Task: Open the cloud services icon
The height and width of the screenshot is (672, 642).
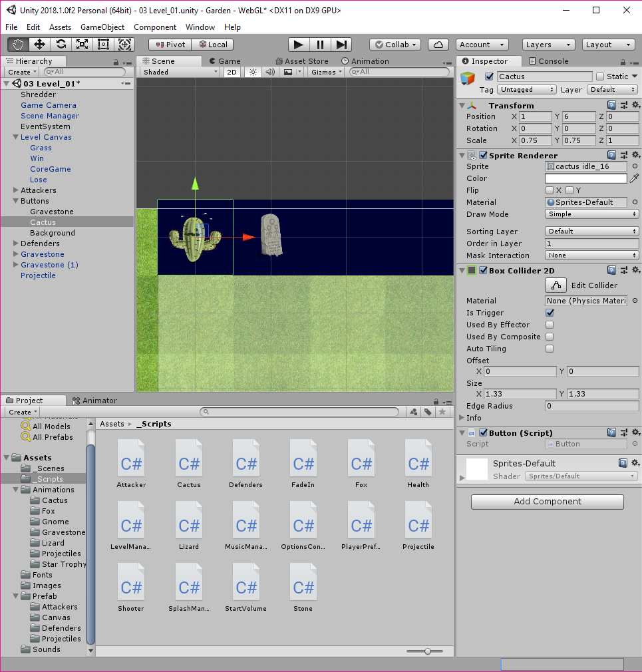Action: [x=438, y=45]
